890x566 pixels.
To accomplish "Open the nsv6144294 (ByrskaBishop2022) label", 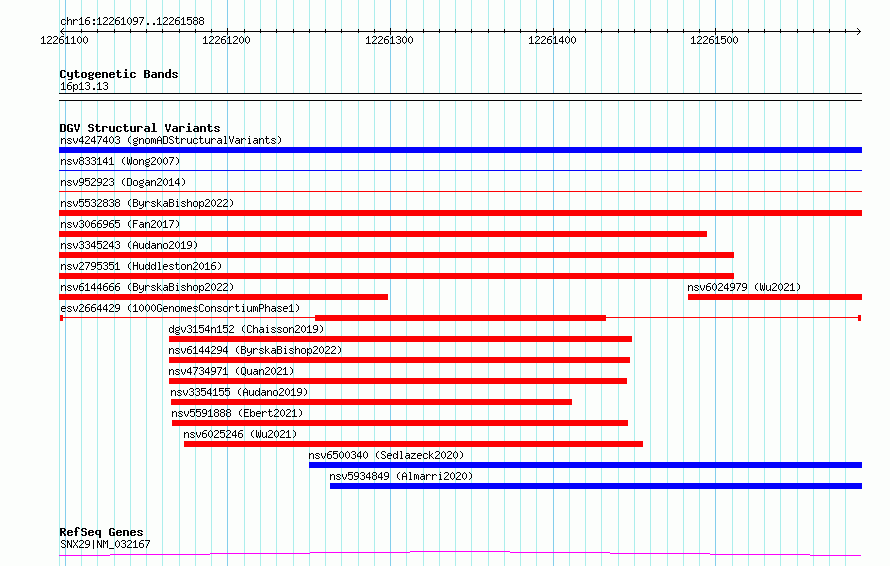I will point(255,350).
